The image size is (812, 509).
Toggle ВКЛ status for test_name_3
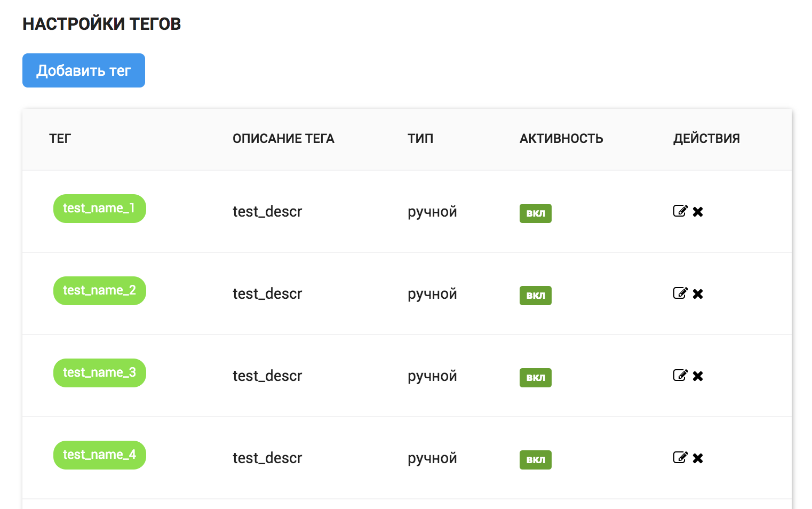coord(536,378)
